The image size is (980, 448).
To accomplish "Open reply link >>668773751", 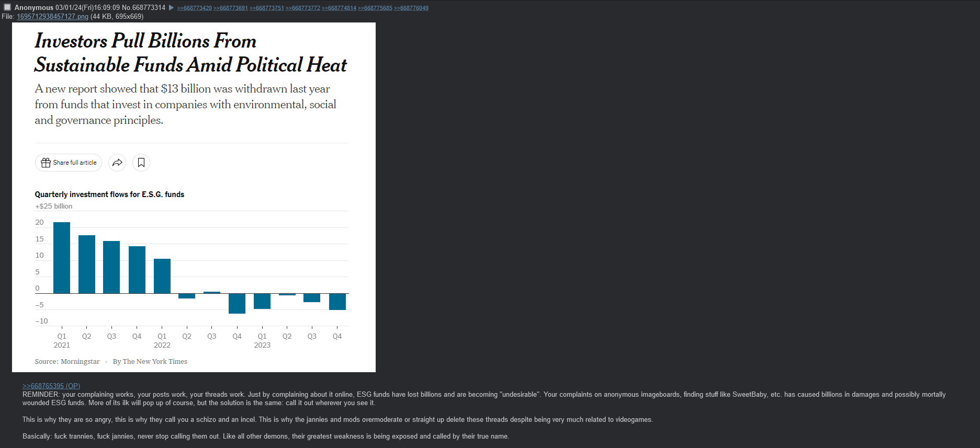I will (x=267, y=8).
